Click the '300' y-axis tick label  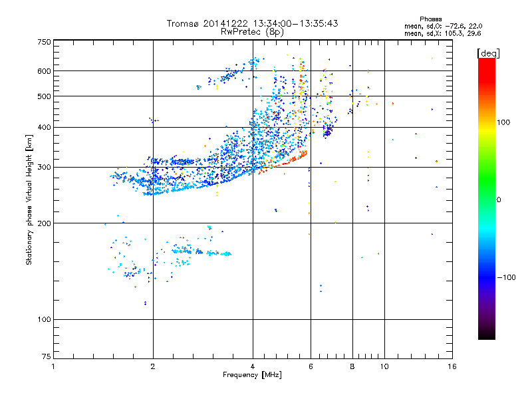(44, 168)
